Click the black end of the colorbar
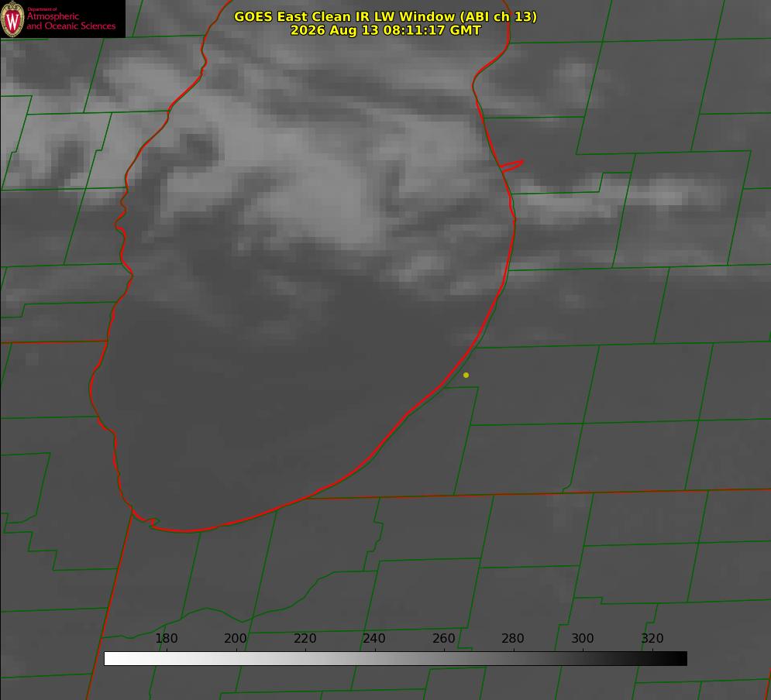The width and height of the screenshot is (771, 700). [x=680, y=658]
